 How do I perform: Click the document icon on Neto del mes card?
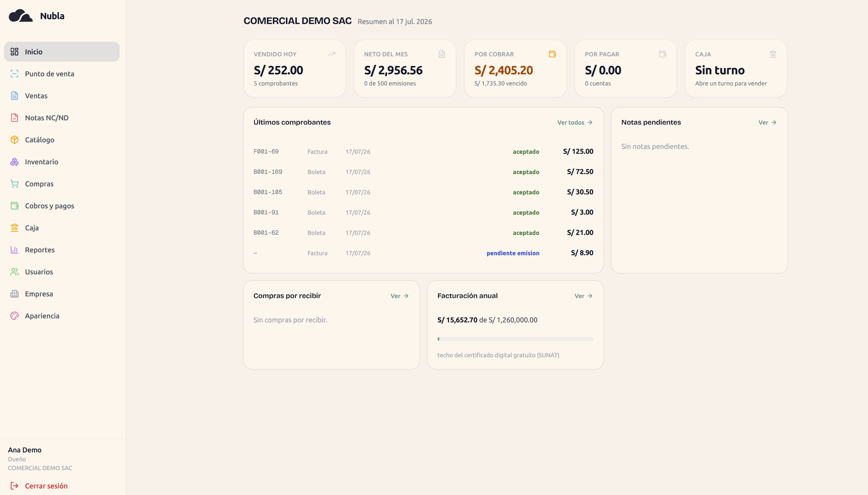(442, 54)
